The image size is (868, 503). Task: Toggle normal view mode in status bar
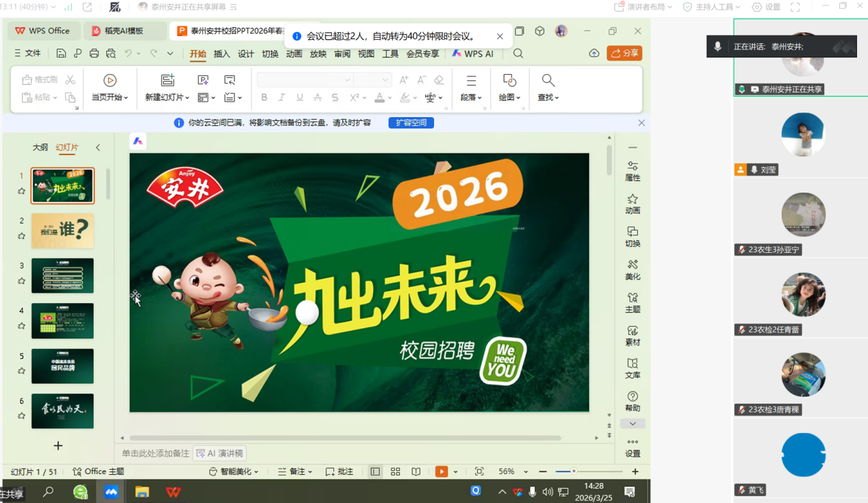coord(375,471)
